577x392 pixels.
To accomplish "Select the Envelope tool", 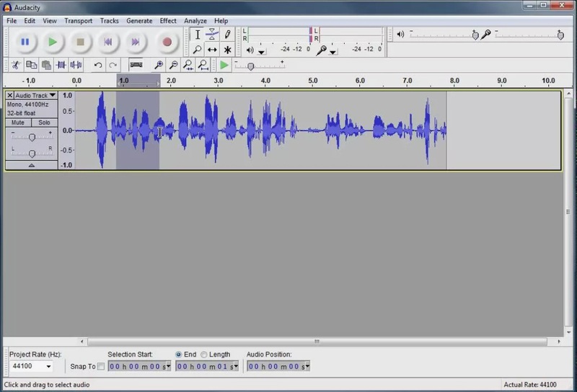I will click(212, 35).
